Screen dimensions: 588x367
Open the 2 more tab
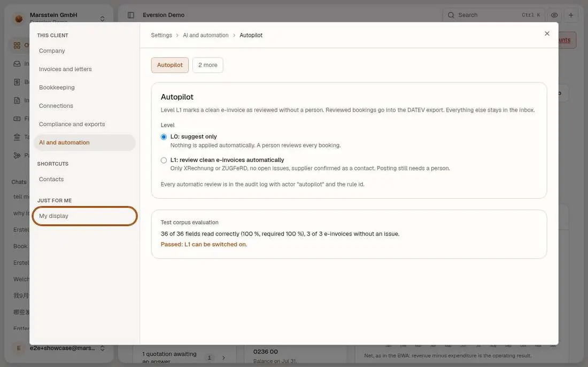(208, 65)
